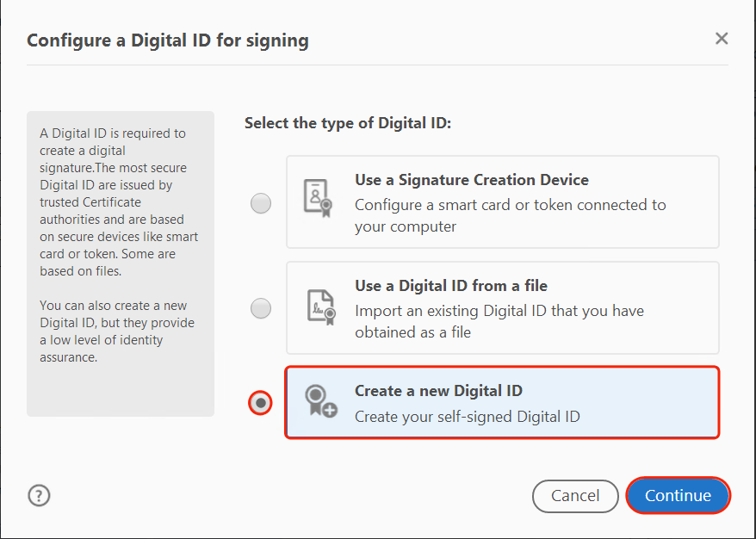The image size is (756, 539).
Task: Choose the 'Use a Digital ID from a file' title
Action: point(450,285)
